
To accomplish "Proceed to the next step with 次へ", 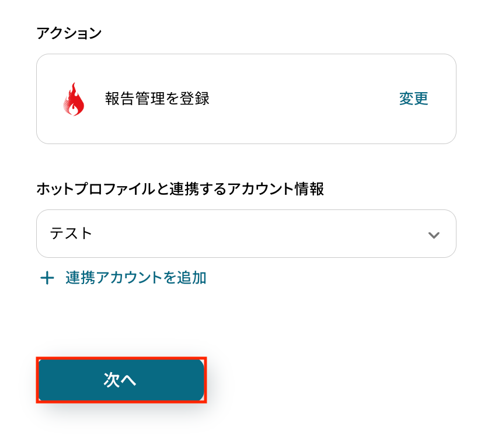I will [x=121, y=380].
